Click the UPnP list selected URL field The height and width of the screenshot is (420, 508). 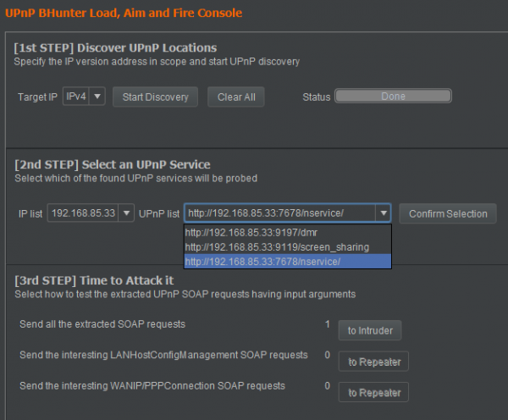pos(279,213)
